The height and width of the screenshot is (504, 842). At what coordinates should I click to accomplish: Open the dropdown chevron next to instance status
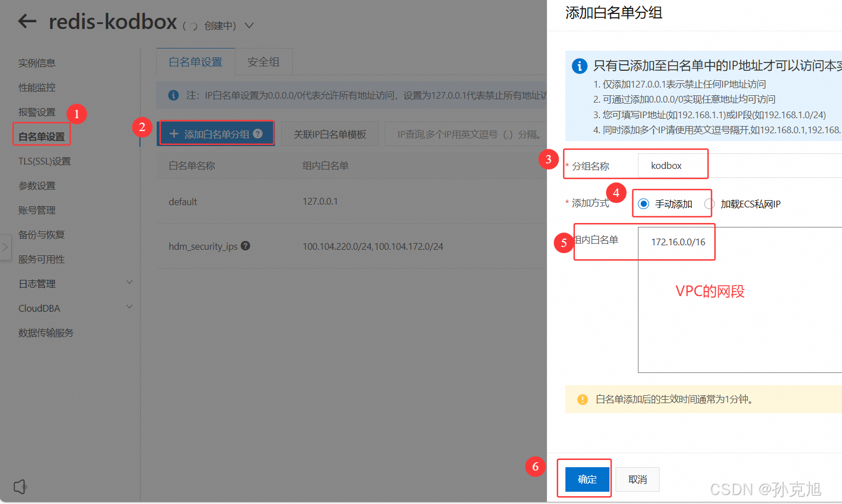(x=249, y=26)
